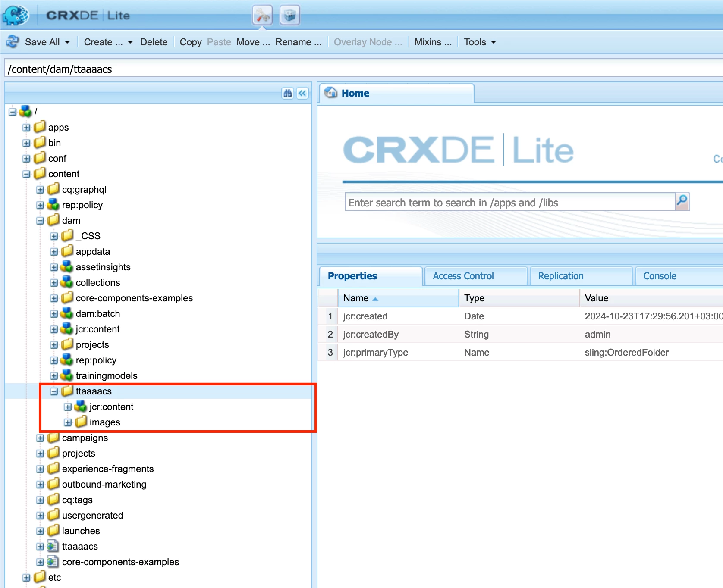Expand the apps node

[x=26, y=128]
